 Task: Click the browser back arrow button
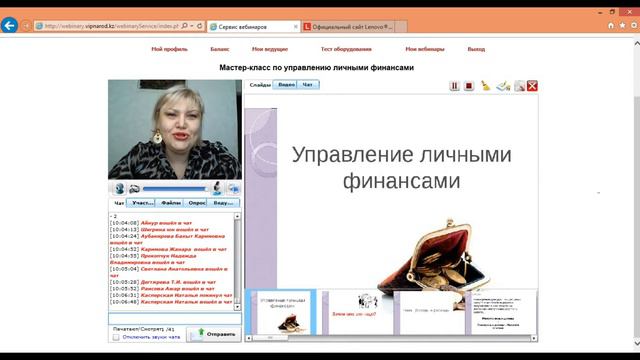(9, 25)
